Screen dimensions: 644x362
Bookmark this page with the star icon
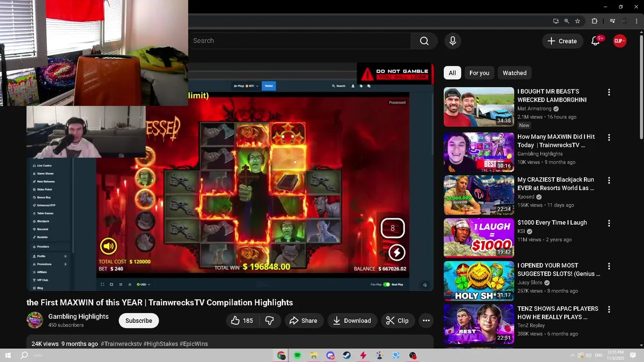click(578, 21)
